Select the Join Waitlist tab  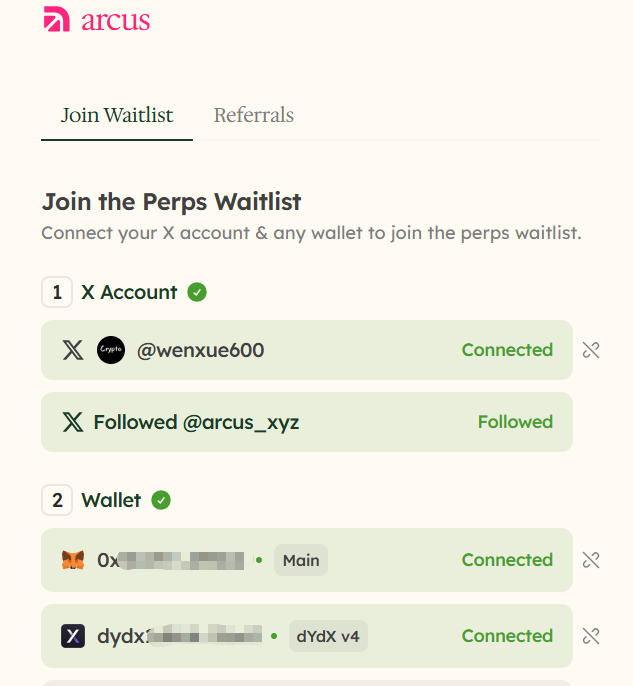[117, 115]
